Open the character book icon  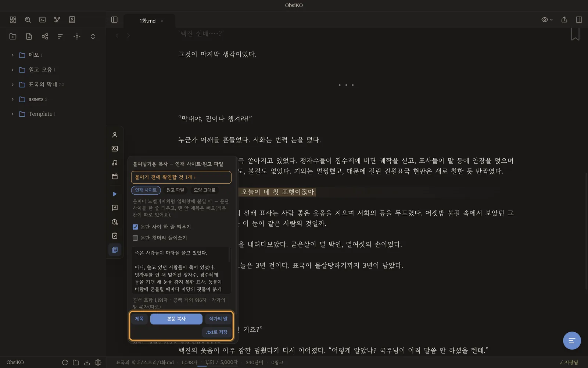click(72, 20)
